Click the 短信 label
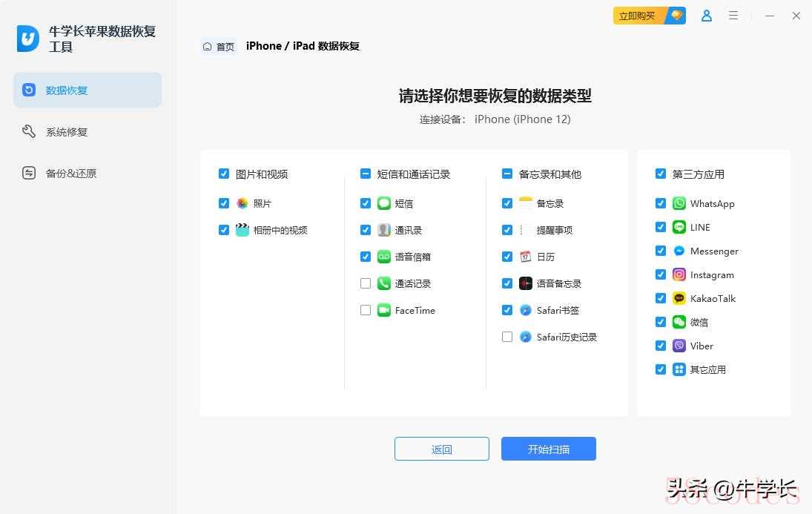The width and height of the screenshot is (812, 514). click(404, 204)
